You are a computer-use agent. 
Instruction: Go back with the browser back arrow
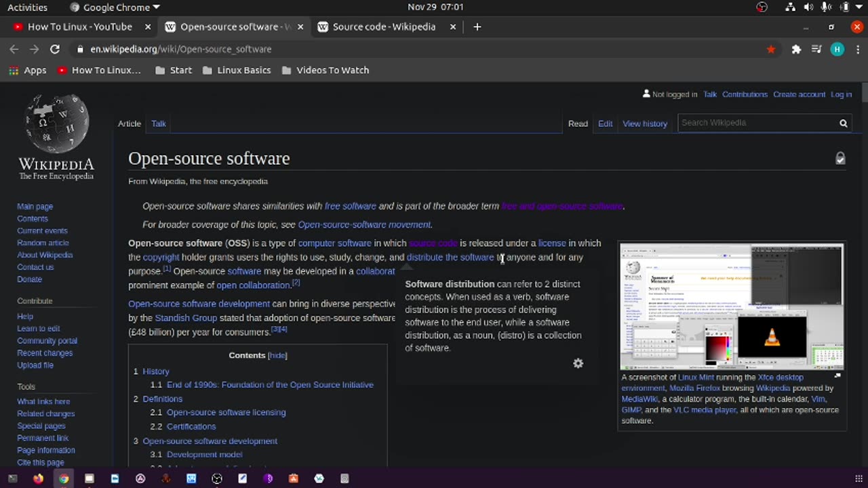[14, 49]
